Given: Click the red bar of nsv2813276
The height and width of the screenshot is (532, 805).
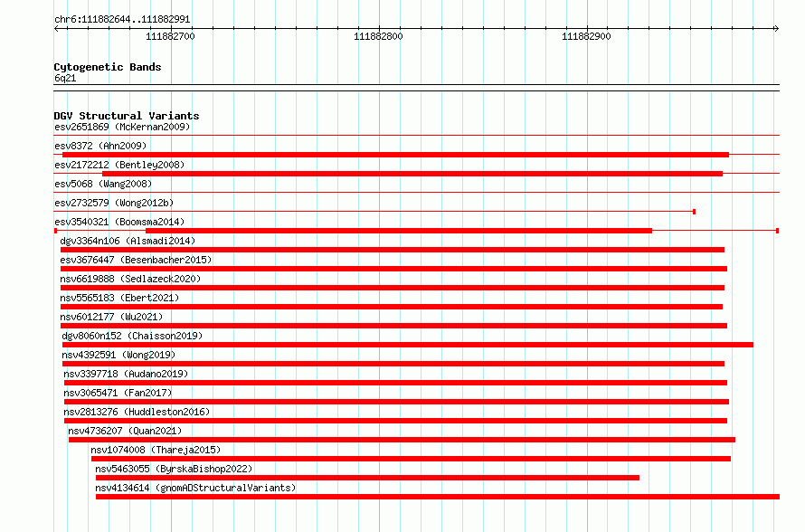Looking at the screenshot, I should pos(396,421).
